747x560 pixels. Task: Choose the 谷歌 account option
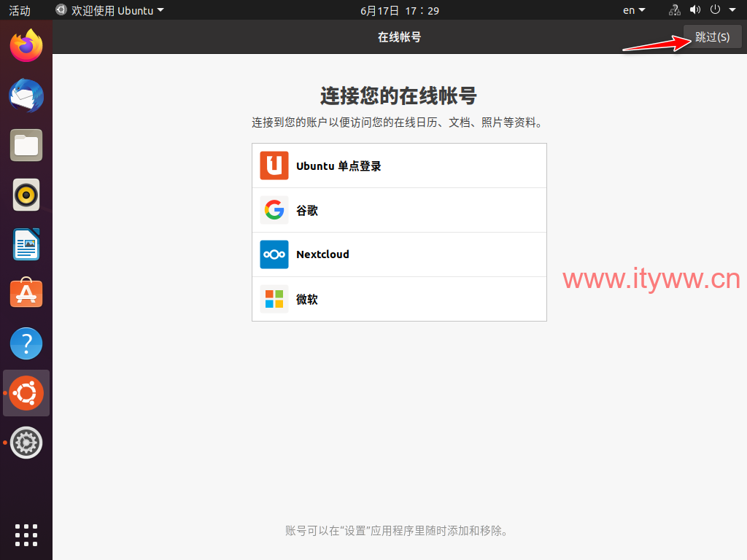399,210
